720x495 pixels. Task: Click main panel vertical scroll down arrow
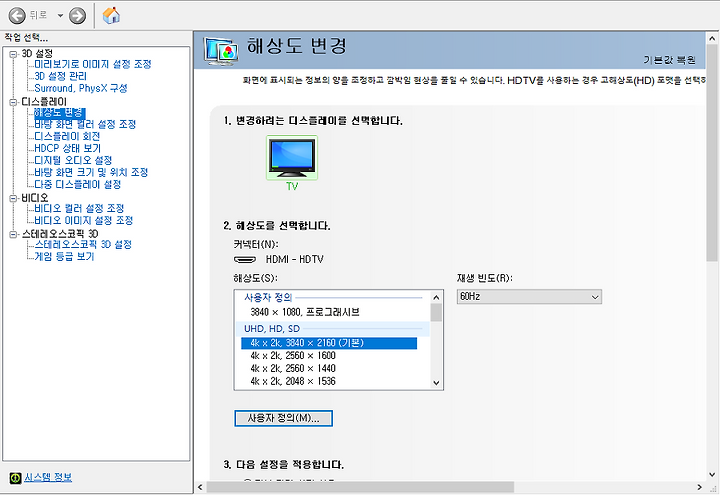[x=712, y=474]
